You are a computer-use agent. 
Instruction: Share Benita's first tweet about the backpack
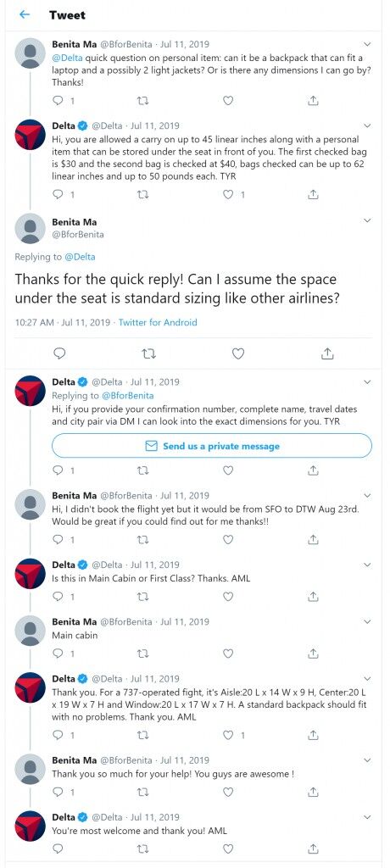313,100
